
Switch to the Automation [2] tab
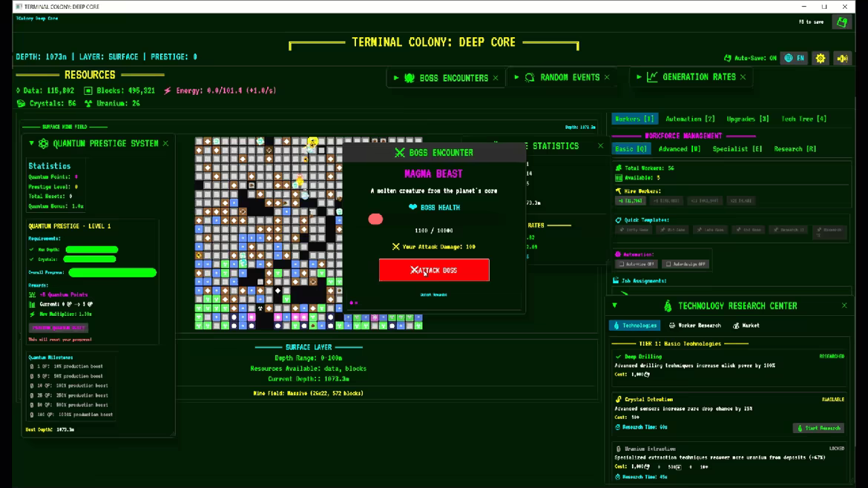click(x=690, y=119)
